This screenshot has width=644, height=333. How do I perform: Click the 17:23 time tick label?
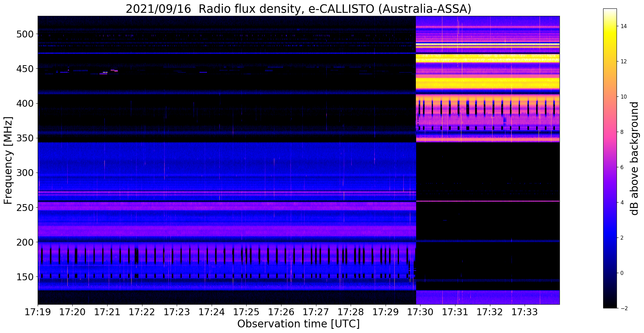click(x=177, y=312)
